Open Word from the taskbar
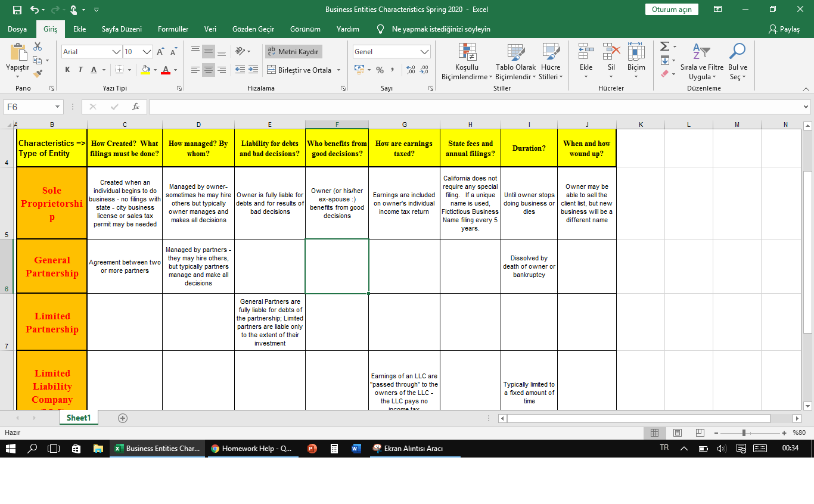The width and height of the screenshot is (814, 504). point(356,449)
